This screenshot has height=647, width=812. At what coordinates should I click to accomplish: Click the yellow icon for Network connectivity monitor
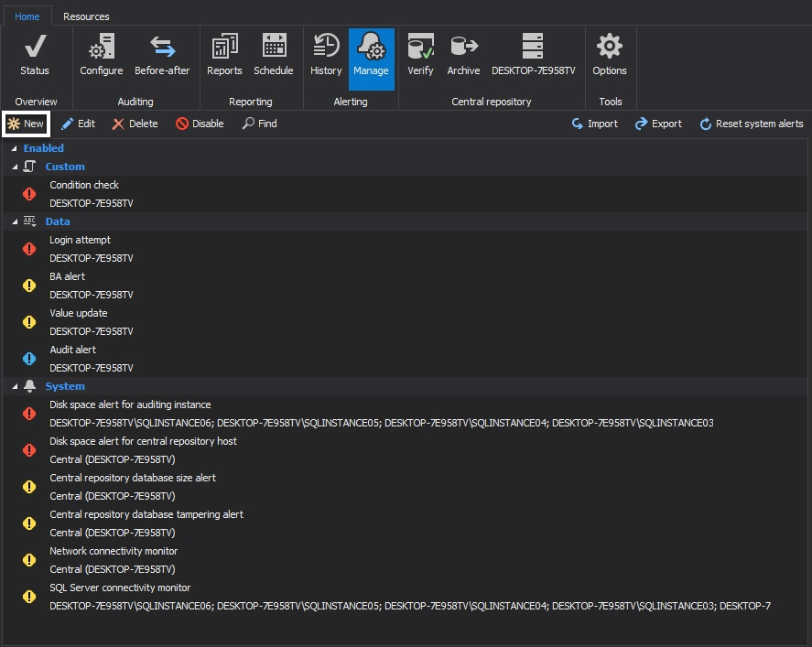coord(29,560)
